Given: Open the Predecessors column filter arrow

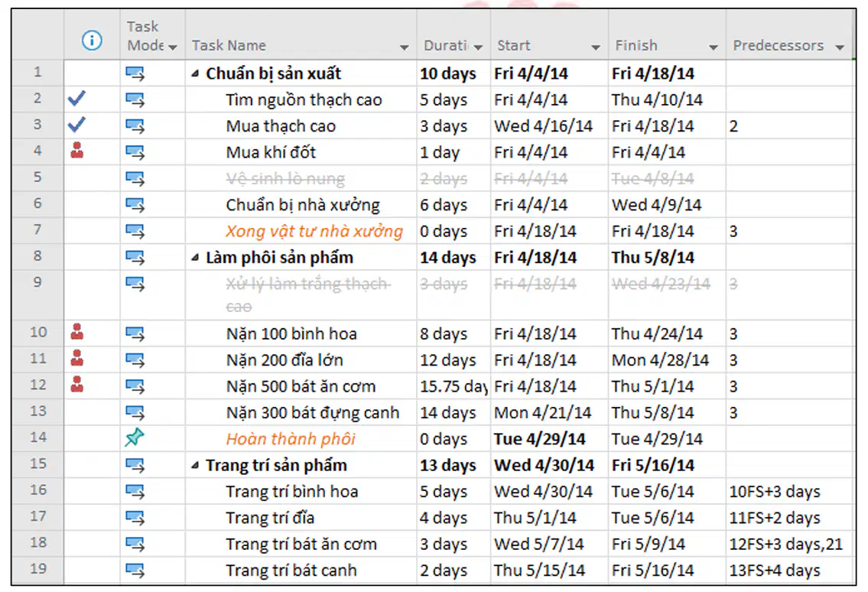Looking at the screenshot, I should tap(840, 47).
